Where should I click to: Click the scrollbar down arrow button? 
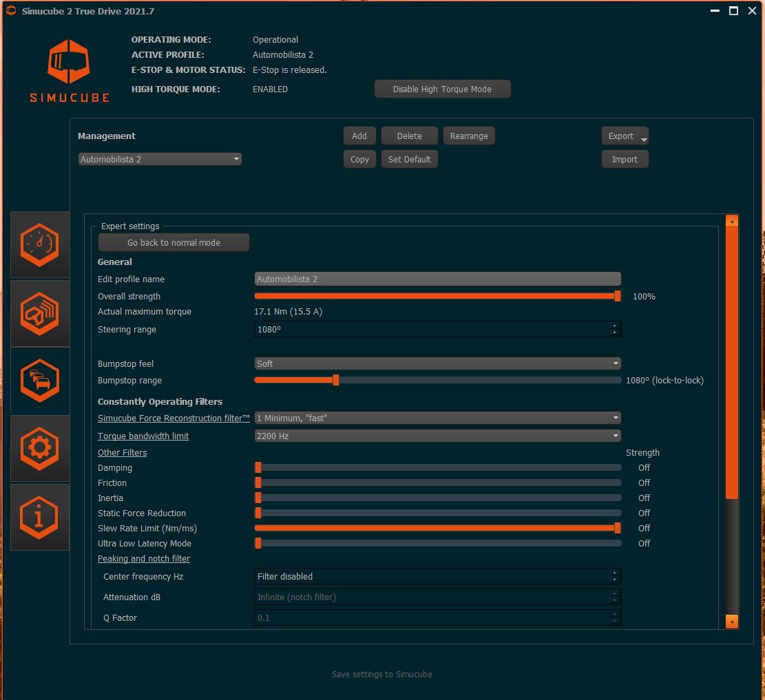point(732,622)
